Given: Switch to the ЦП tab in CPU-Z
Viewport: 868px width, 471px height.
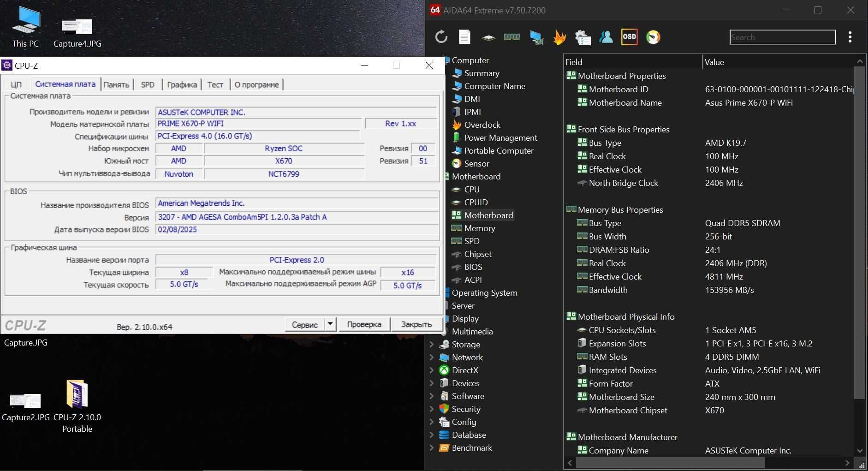Looking at the screenshot, I should (16, 84).
